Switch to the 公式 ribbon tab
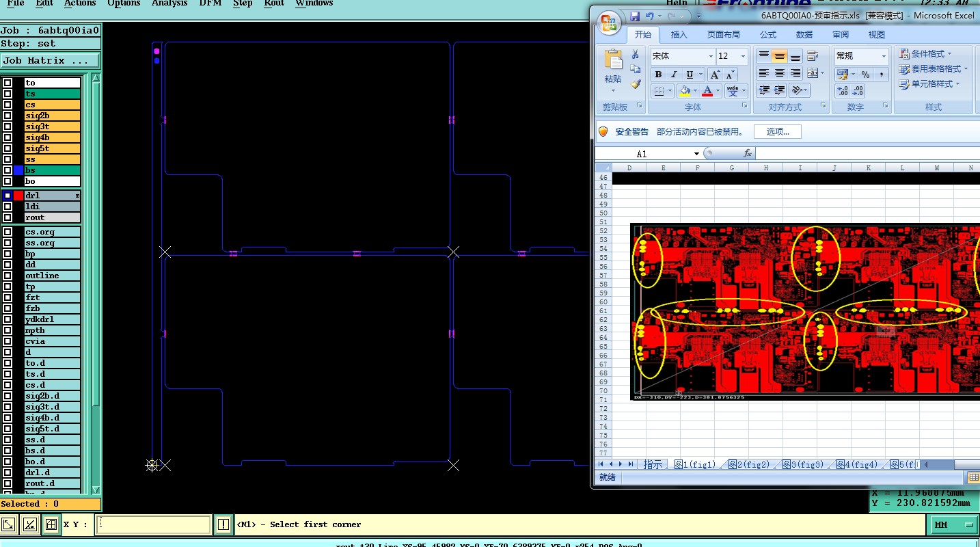Viewport: 980px width, 547px height. pyautogui.click(x=768, y=34)
